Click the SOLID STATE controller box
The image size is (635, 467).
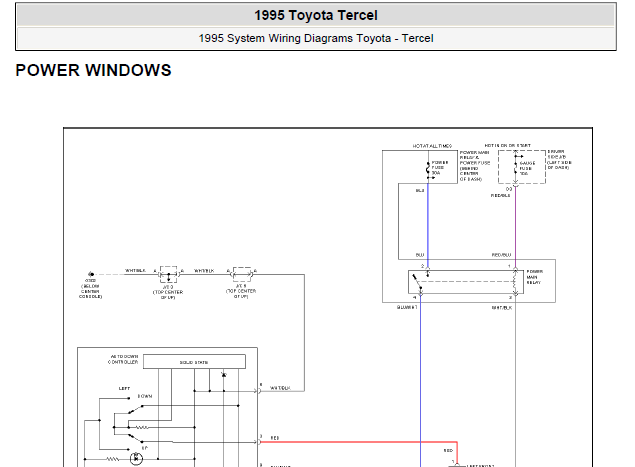(x=194, y=362)
